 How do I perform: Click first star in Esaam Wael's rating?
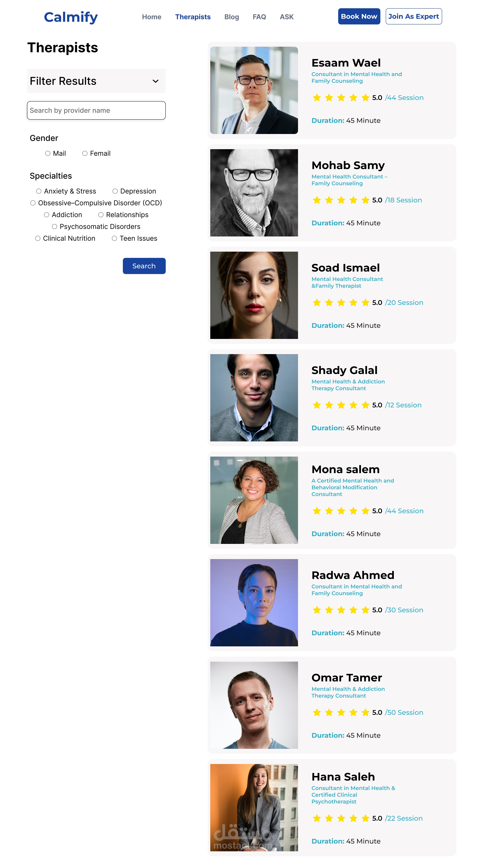coord(317,98)
